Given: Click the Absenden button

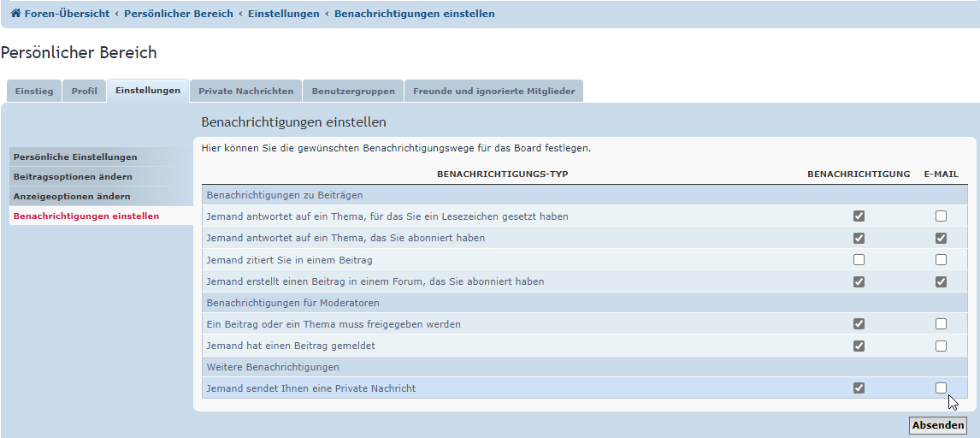Looking at the screenshot, I should pos(937,425).
